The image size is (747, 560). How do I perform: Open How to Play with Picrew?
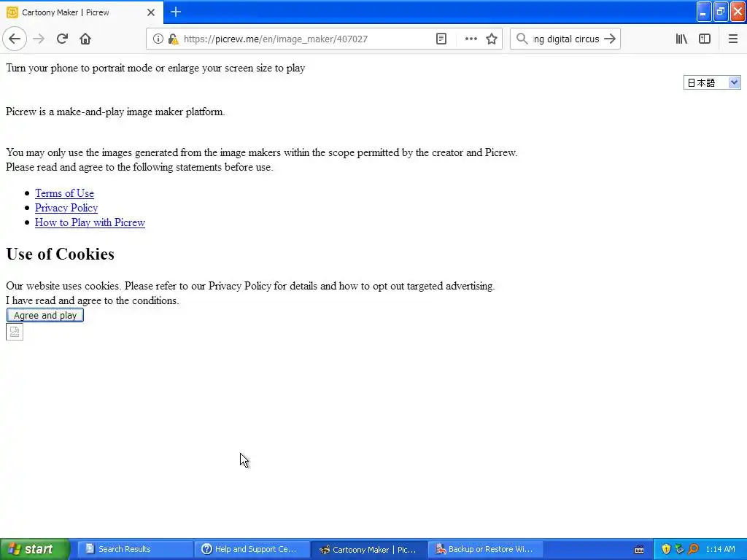[x=90, y=222]
